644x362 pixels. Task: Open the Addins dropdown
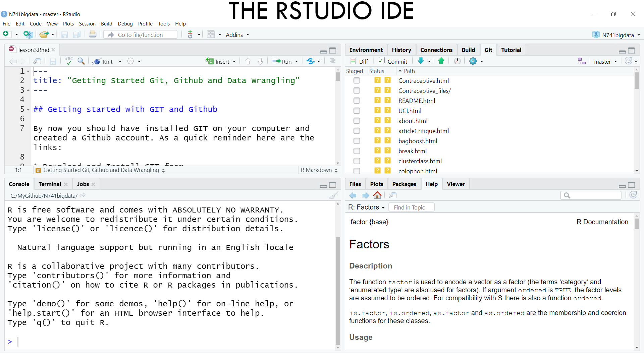pyautogui.click(x=237, y=35)
